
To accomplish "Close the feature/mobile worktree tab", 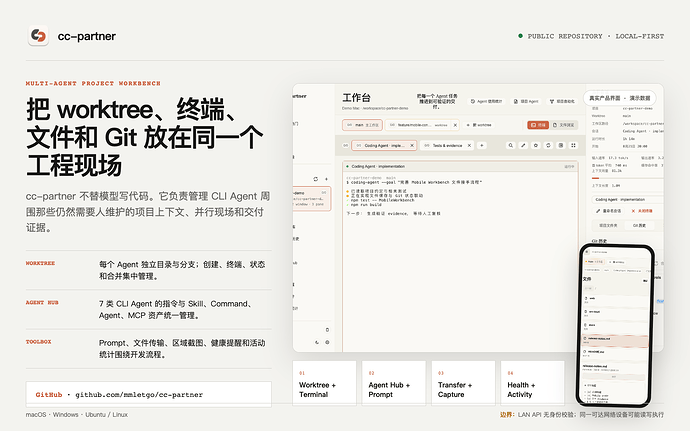I will click(455, 125).
